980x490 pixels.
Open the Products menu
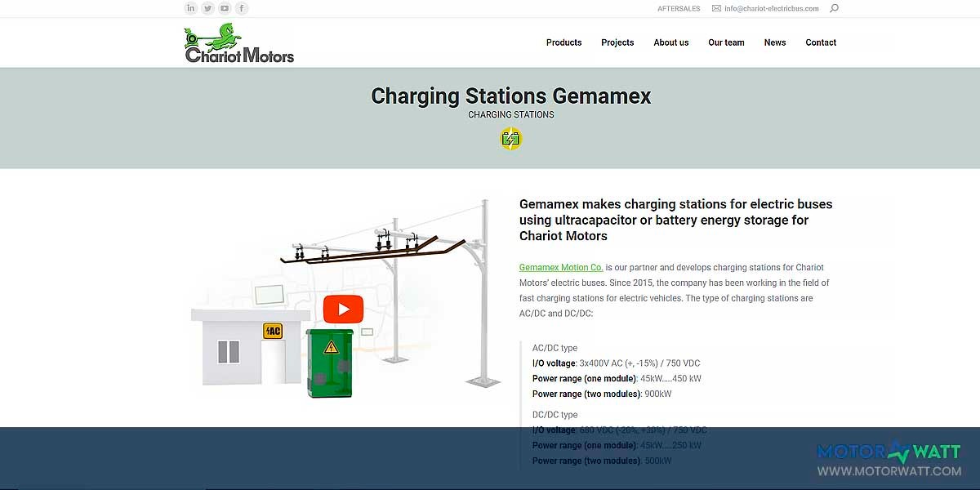click(563, 42)
